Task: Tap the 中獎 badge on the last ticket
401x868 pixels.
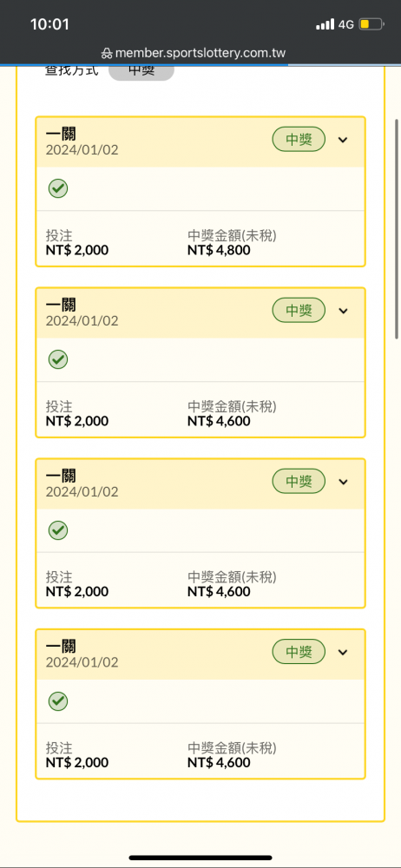Action: (x=299, y=652)
